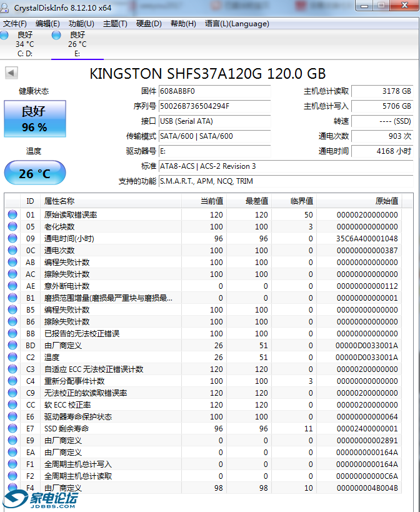Click status icon for row AC 擦除失败计数
The image size is (420, 512).
coord(12,274)
